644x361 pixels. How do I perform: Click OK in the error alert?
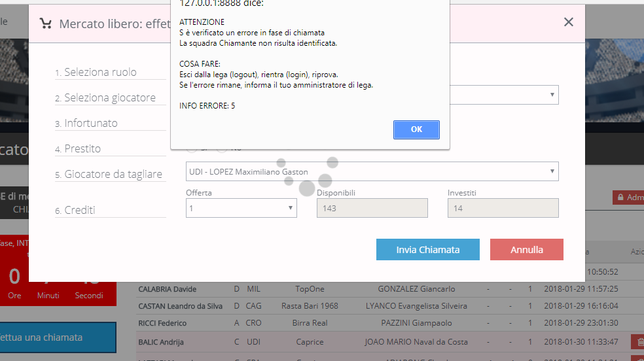[416, 129]
